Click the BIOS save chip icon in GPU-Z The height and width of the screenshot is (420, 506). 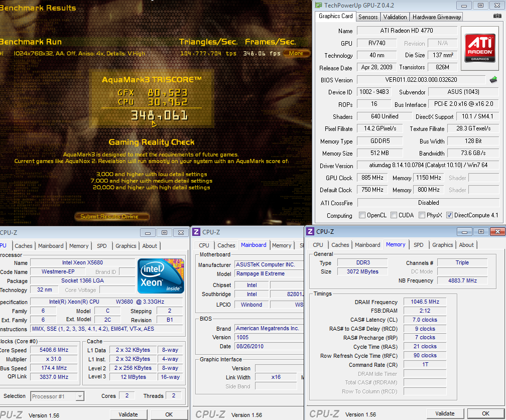(x=493, y=80)
